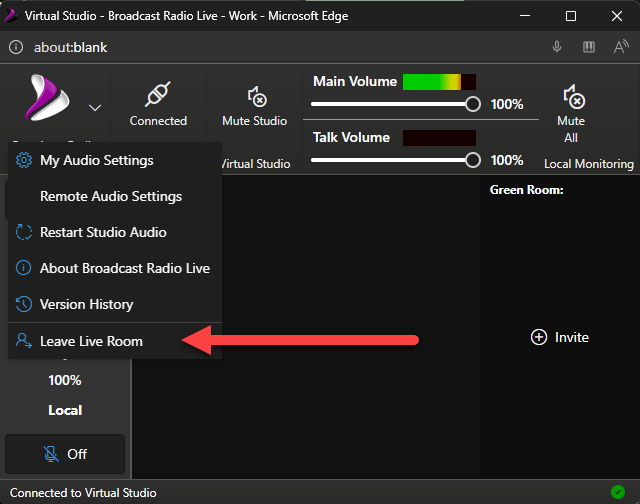Click the gear icon beside My Audio Settings
The width and height of the screenshot is (640, 504).
24,160
